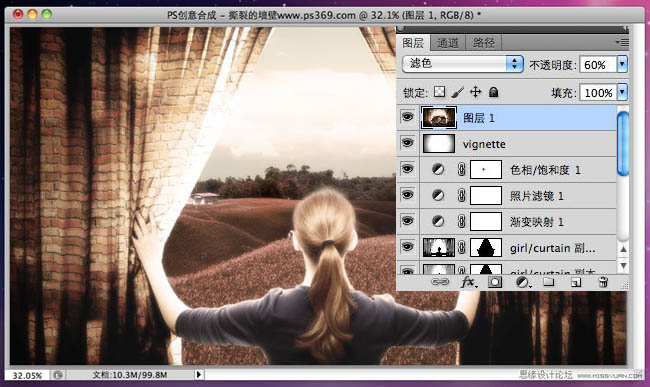Viewport: 650px width, 387px height.
Task: Add a layer mask
Action: tap(495, 283)
